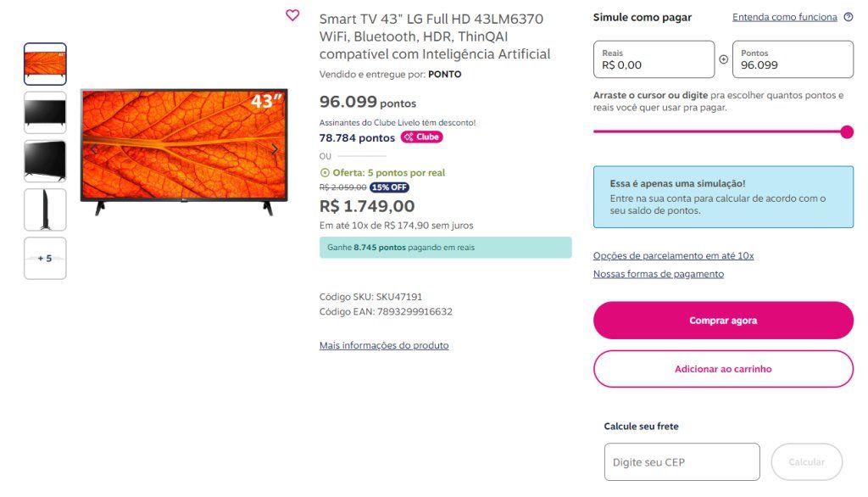Click the Digite seu CEP field

click(682, 461)
